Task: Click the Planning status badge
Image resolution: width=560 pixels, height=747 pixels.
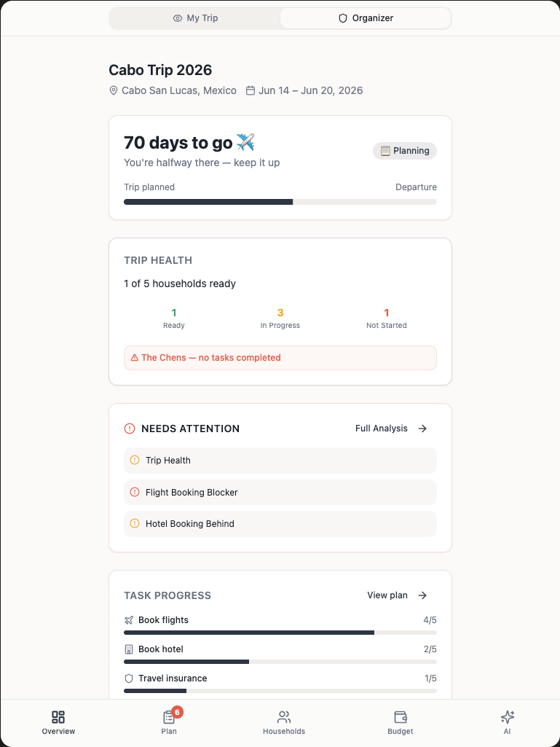Action: coord(405,151)
